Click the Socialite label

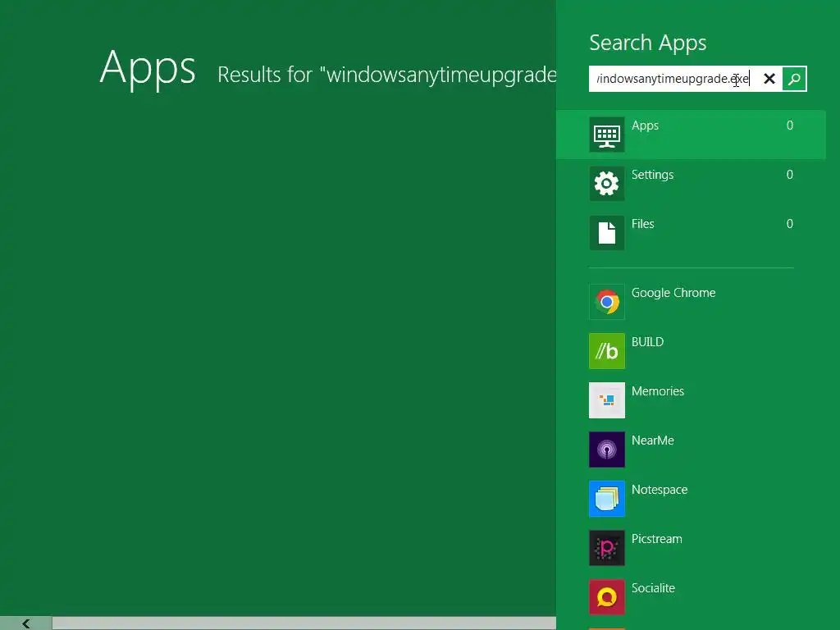pyautogui.click(x=653, y=588)
